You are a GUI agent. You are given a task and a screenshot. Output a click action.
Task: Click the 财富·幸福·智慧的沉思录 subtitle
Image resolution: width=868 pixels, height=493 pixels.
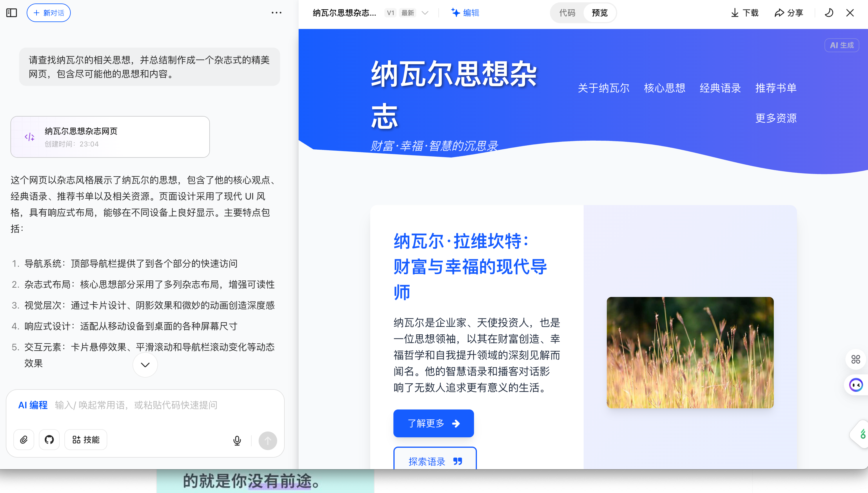tap(434, 146)
